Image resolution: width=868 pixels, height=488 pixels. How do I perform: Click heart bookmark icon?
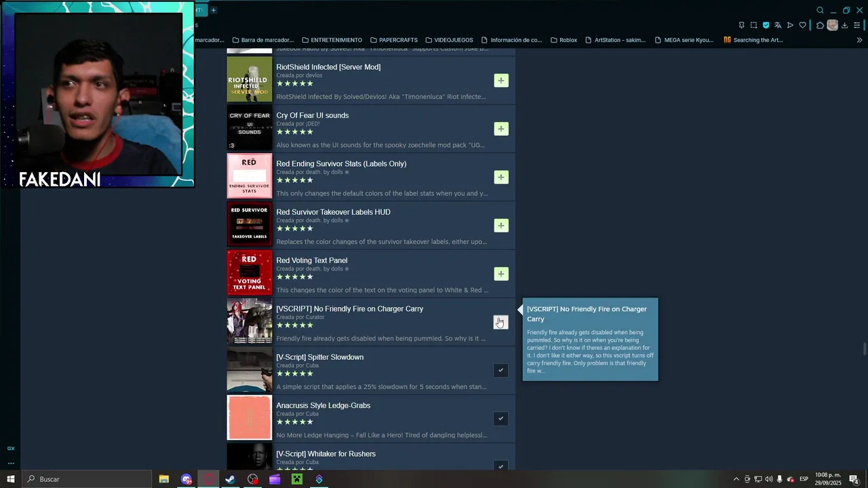point(802,25)
